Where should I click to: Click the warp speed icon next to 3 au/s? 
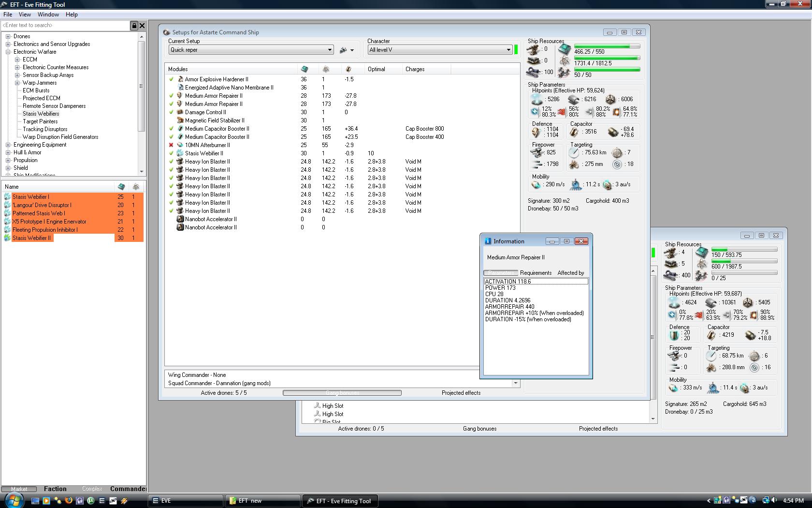[x=608, y=185]
